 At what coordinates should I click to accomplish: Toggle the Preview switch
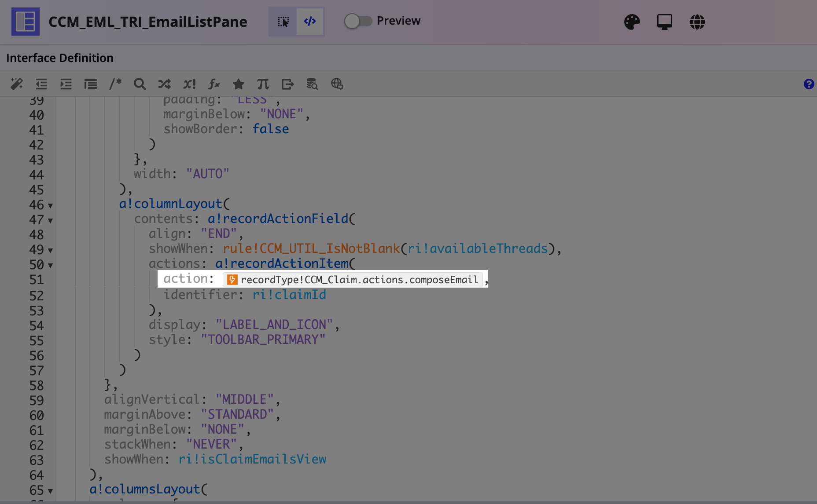[x=358, y=21]
